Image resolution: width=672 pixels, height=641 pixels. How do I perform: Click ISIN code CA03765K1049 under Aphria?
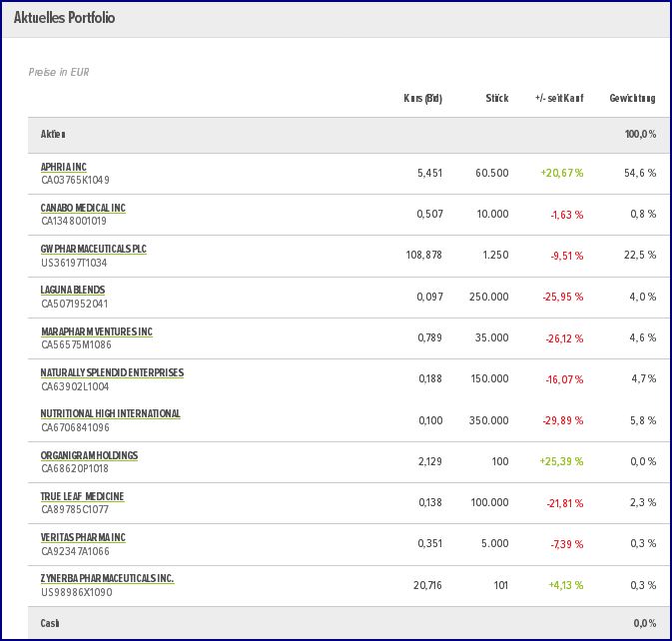click(x=75, y=181)
